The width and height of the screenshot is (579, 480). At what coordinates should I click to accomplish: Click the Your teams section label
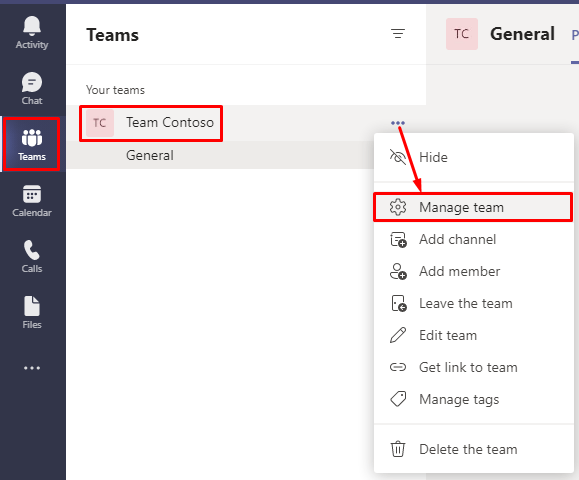tap(115, 90)
